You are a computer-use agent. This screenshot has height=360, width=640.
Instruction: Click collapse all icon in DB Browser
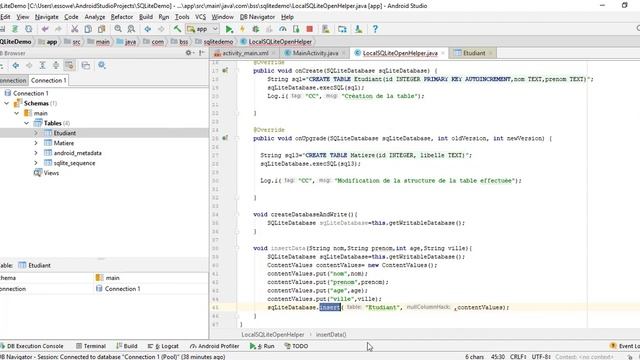[56, 65]
